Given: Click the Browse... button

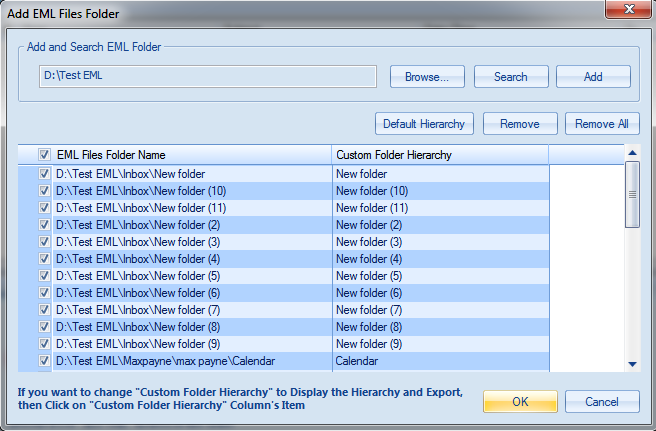Looking at the screenshot, I should pos(427,77).
